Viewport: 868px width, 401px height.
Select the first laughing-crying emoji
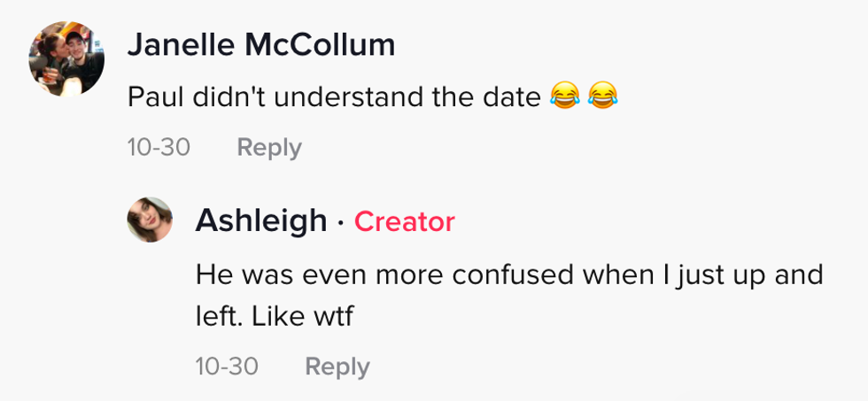coord(563,96)
